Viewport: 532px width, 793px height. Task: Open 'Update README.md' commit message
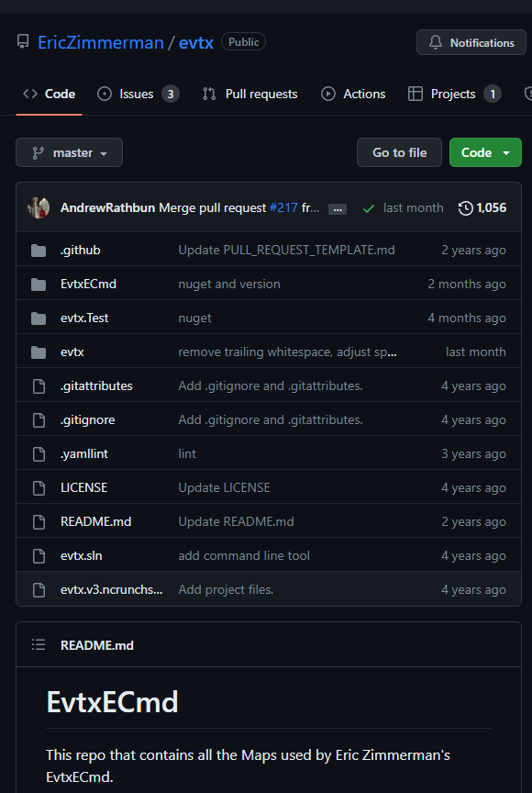236,521
